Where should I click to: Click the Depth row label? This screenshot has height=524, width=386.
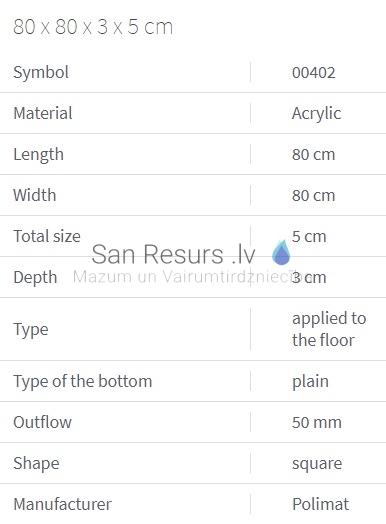[35, 278]
